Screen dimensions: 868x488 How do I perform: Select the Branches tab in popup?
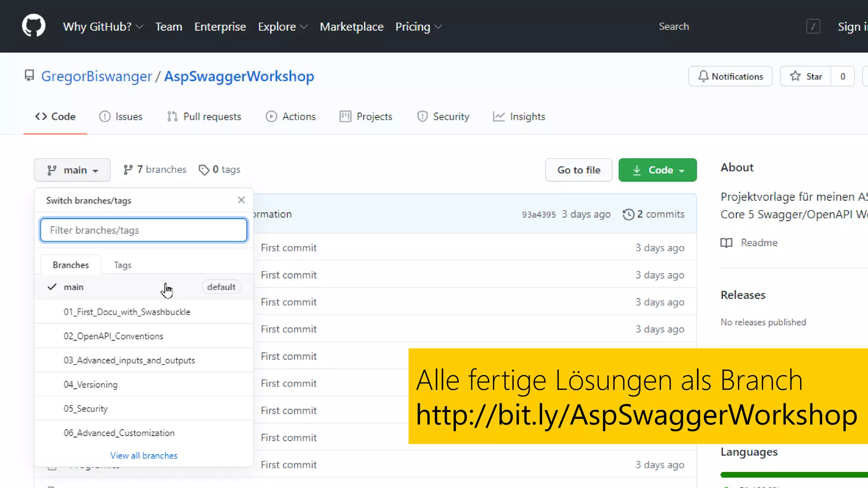[x=71, y=265]
